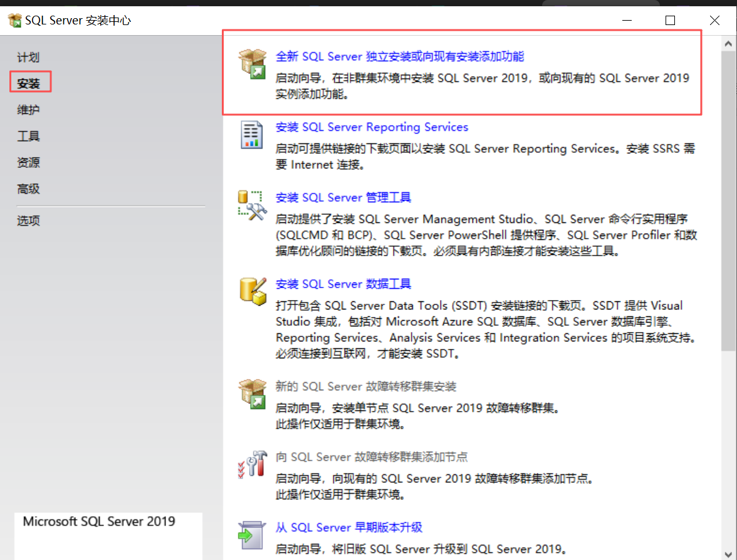Open the 选项 page
The image size is (737, 560).
point(28,220)
